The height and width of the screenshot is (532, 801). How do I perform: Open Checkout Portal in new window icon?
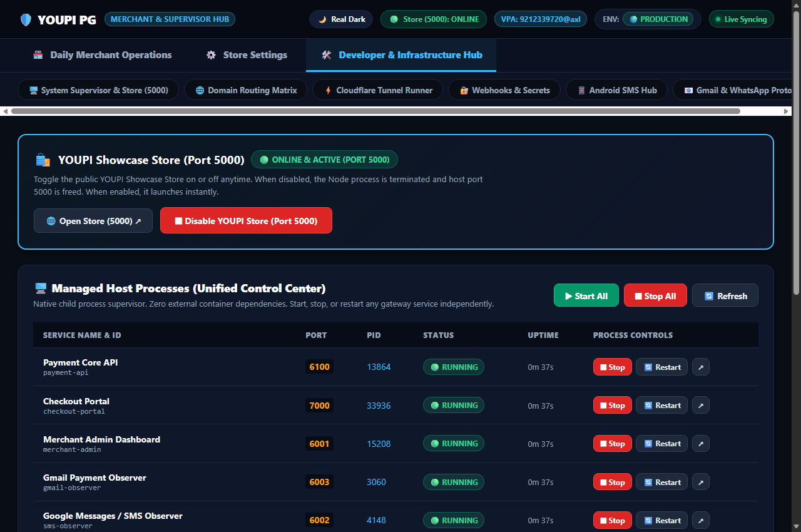pyautogui.click(x=701, y=406)
